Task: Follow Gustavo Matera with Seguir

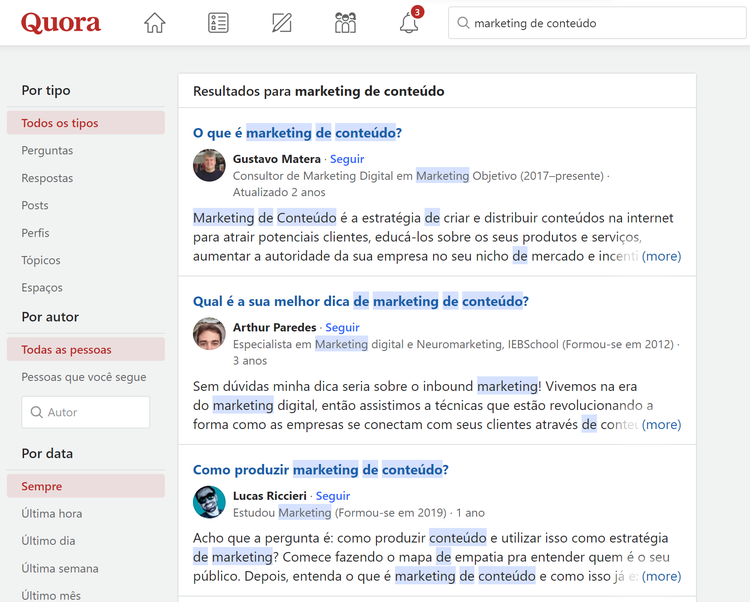Action: 347,159
